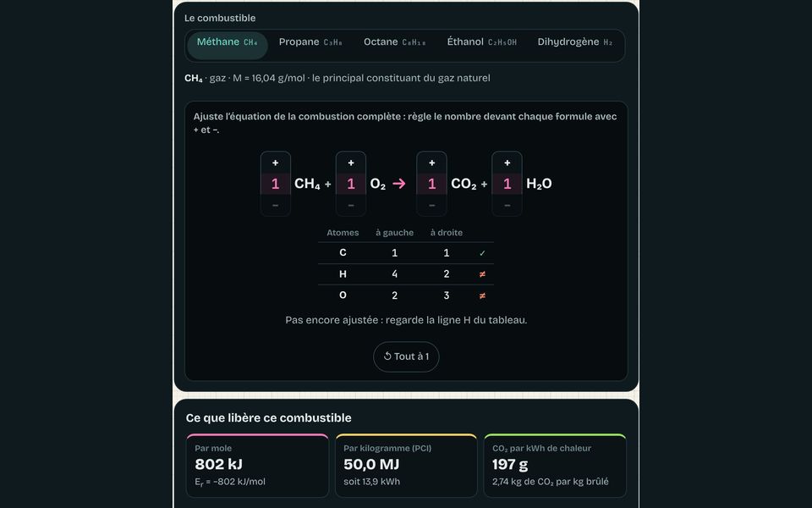Click the not-equal sign in row O
This screenshot has width=812, height=508.
483,295
